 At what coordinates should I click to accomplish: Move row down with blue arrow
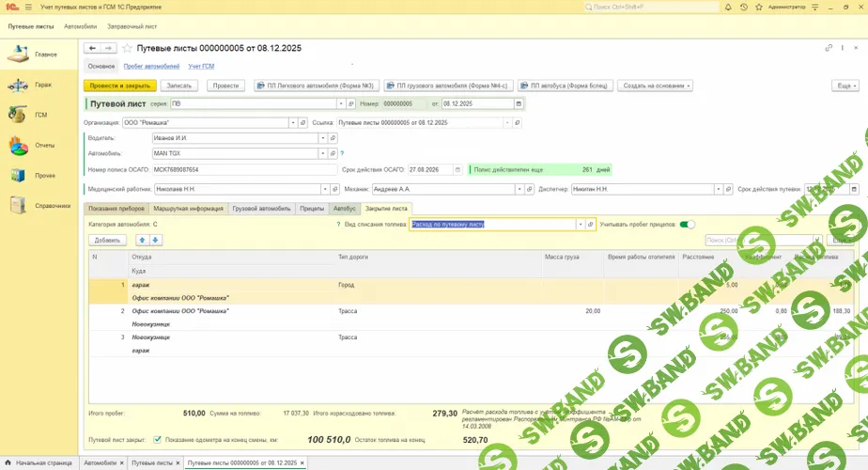156,240
